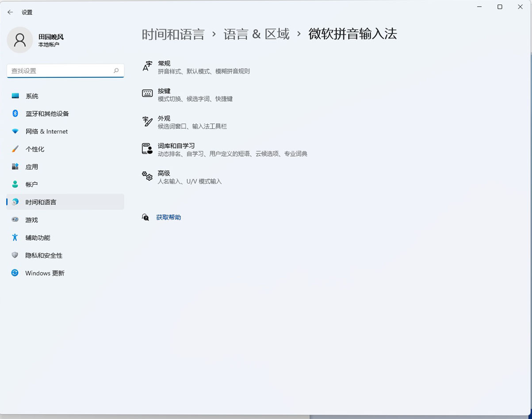Image resolution: width=532 pixels, height=419 pixels.
Task: Click the 按键 keyboard icon
Action: [x=146, y=94]
